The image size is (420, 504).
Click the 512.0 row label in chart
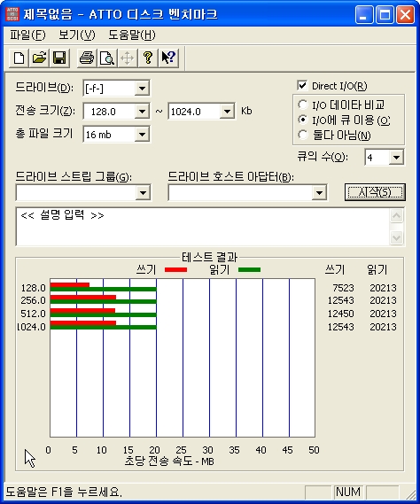33,314
